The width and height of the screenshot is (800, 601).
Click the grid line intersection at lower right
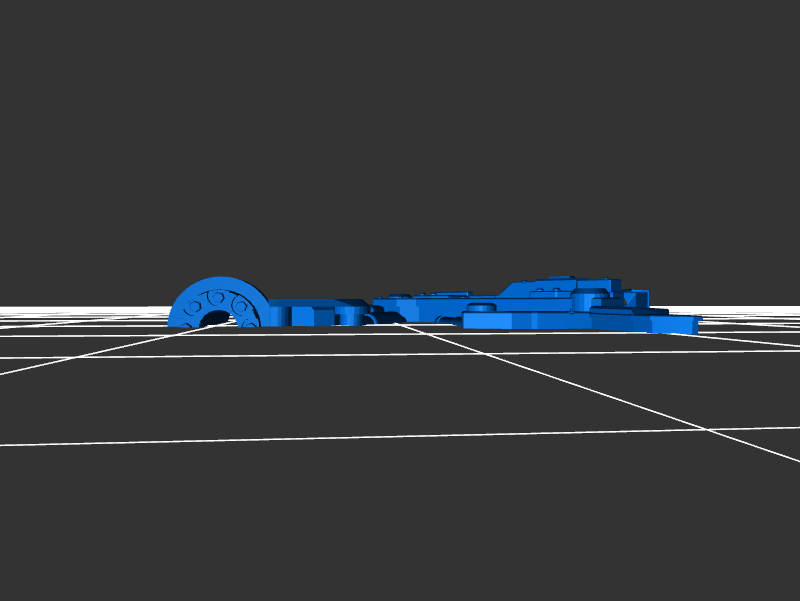[708, 430]
